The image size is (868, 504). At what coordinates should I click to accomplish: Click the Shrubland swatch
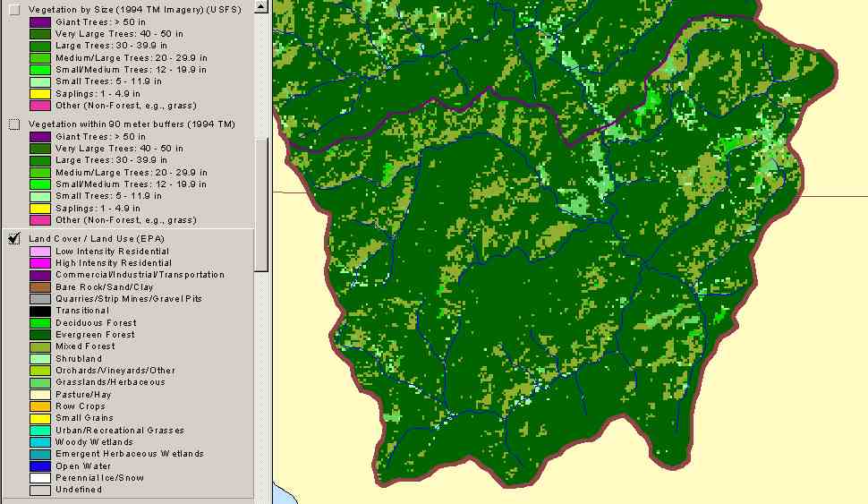(x=40, y=358)
